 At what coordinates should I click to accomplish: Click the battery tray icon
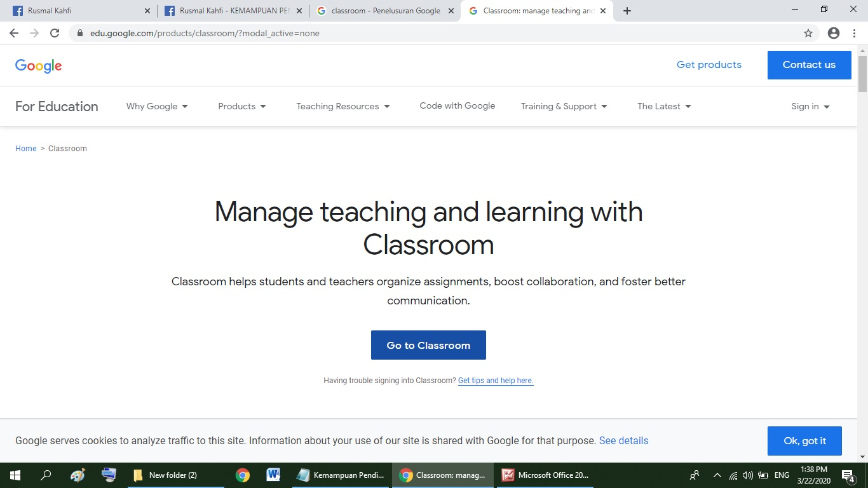pyautogui.click(x=764, y=475)
